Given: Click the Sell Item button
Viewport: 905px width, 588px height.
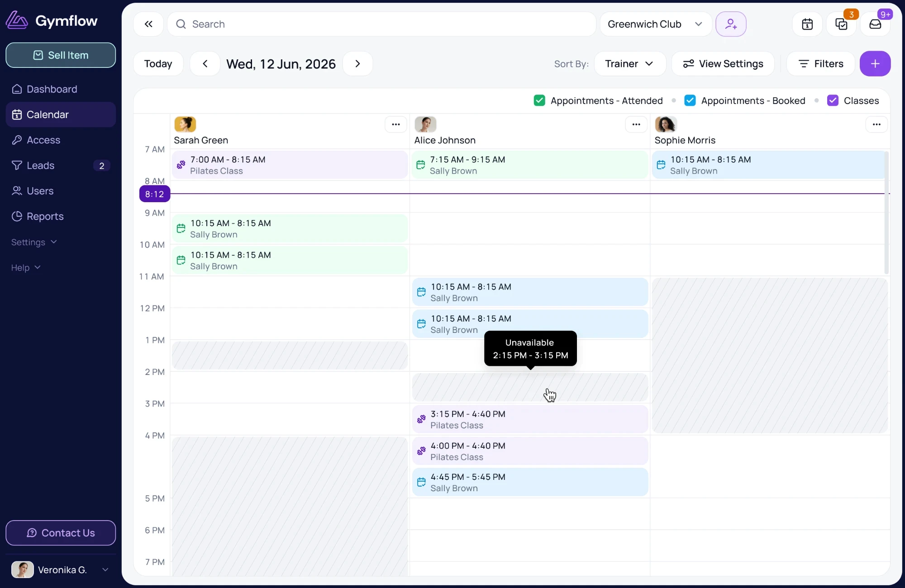Looking at the screenshot, I should point(61,55).
